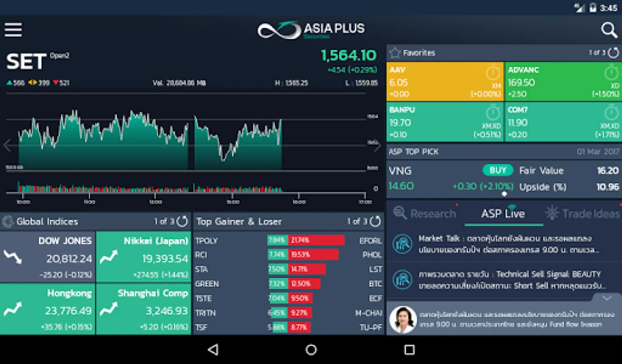
Task: Show previous chart with left arrow
Action: click(7, 146)
